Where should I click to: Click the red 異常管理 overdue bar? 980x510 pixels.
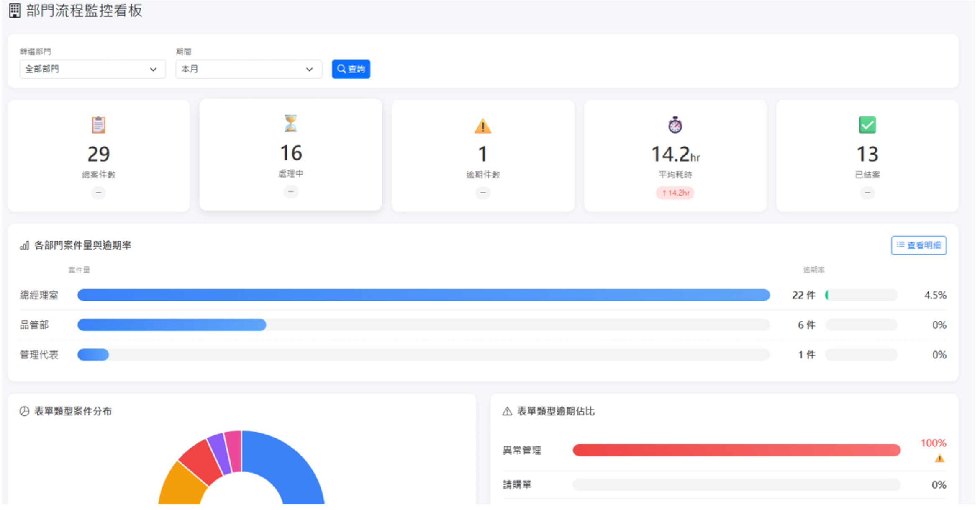pos(736,450)
